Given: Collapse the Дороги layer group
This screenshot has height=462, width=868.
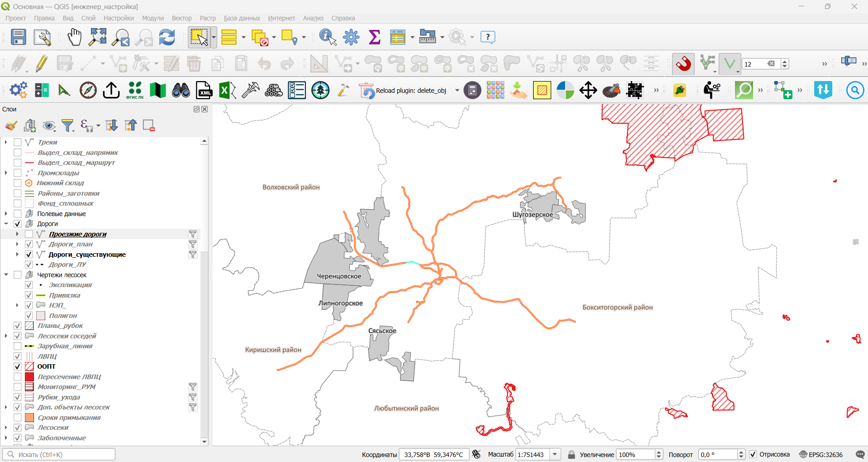Looking at the screenshot, I should pyautogui.click(x=6, y=224).
